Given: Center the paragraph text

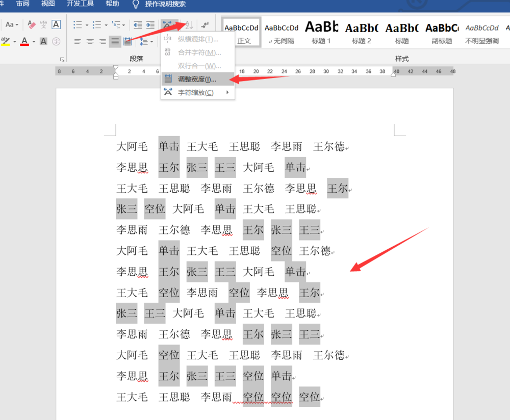Looking at the screenshot, I should point(90,41).
